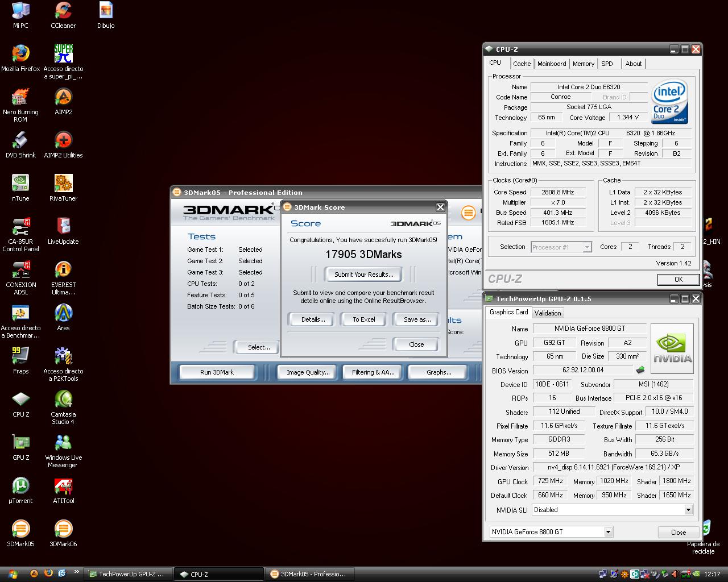Click Select tests button in 3DMark05
The height and width of the screenshot is (582, 728).
[259, 347]
